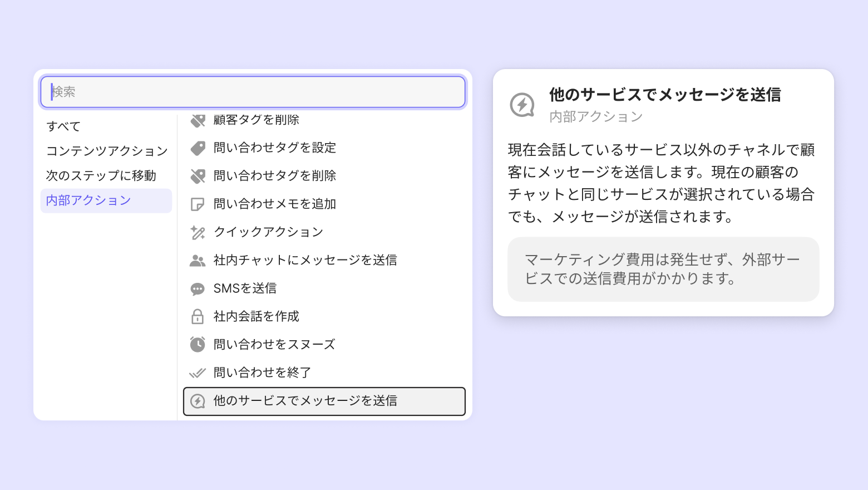Select 他のサービスでメッセージを送信 action
This screenshot has width=868, height=490.
[305, 401]
